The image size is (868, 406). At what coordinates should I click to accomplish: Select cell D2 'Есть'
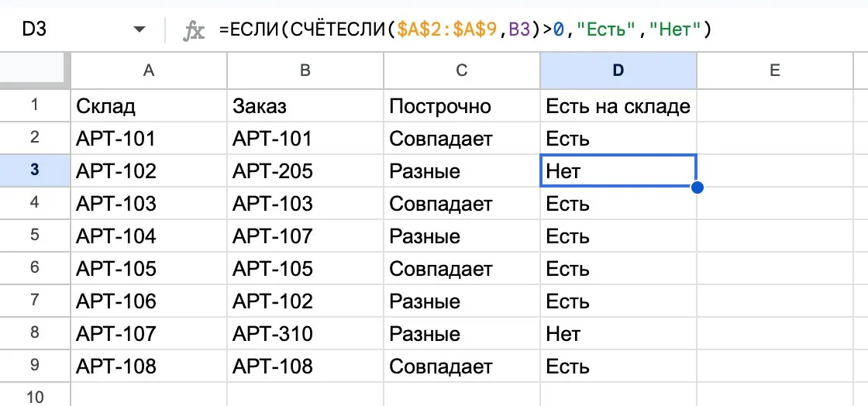tap(618, 138)
